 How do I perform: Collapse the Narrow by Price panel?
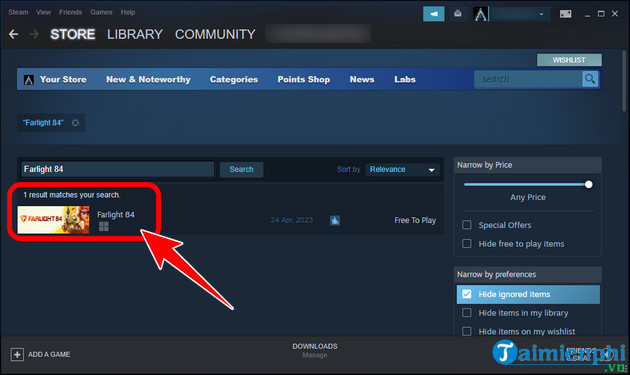[528, 165]
